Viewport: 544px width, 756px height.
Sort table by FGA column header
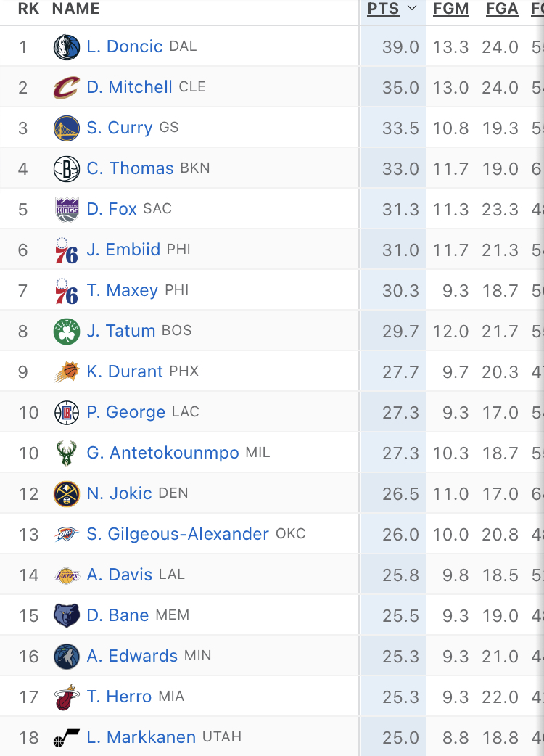tap(502, 9)
